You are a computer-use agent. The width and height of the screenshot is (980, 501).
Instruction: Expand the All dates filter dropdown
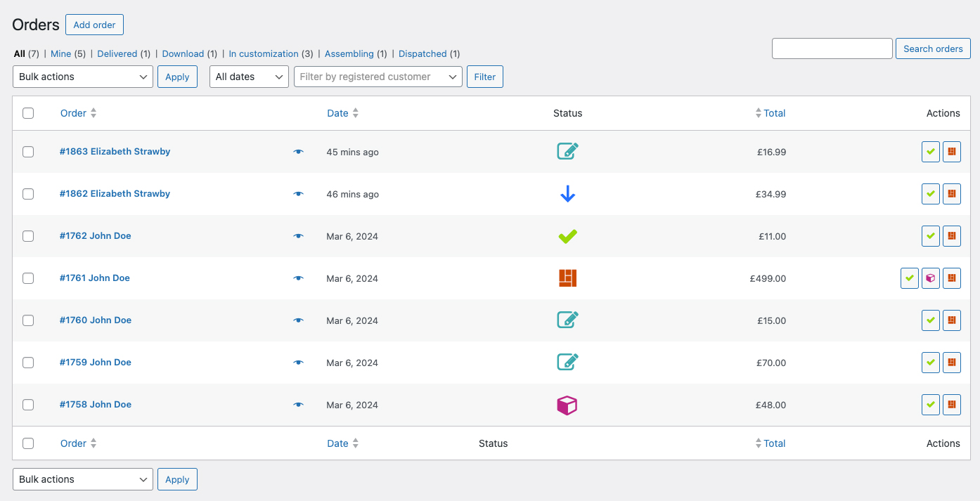(x=249, y=77)
